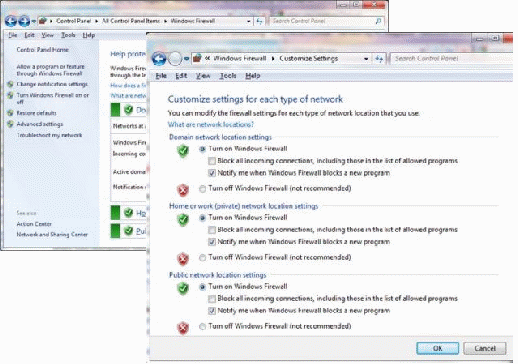Viewport: 518px width, 364px height.
Task: Click the OK button
Action: [437, 348]
